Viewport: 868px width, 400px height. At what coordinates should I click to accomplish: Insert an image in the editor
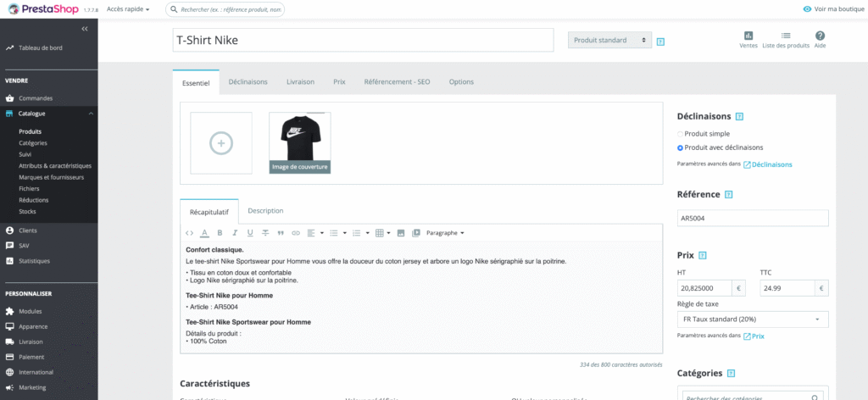[x=401, y=233]
